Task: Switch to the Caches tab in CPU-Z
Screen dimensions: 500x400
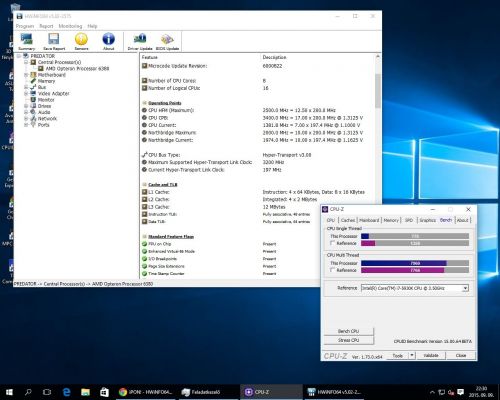Action: tap(348, 220)
